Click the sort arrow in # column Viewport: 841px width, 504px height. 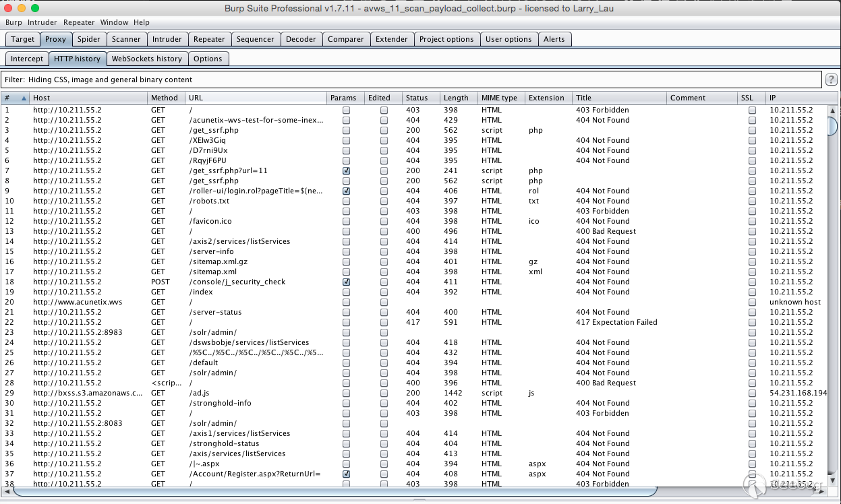(x=24, y=98)
